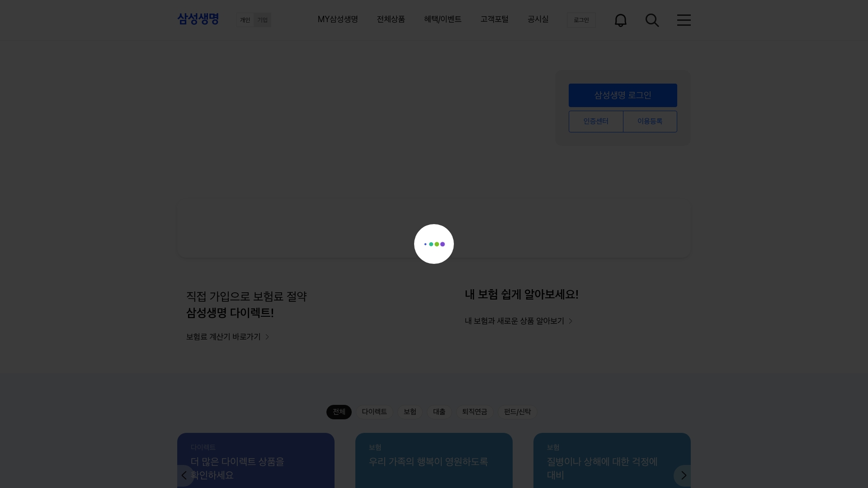The image size is (868, 488).
Task: Open the 고객포털 menu
Action: pos(494,19)
